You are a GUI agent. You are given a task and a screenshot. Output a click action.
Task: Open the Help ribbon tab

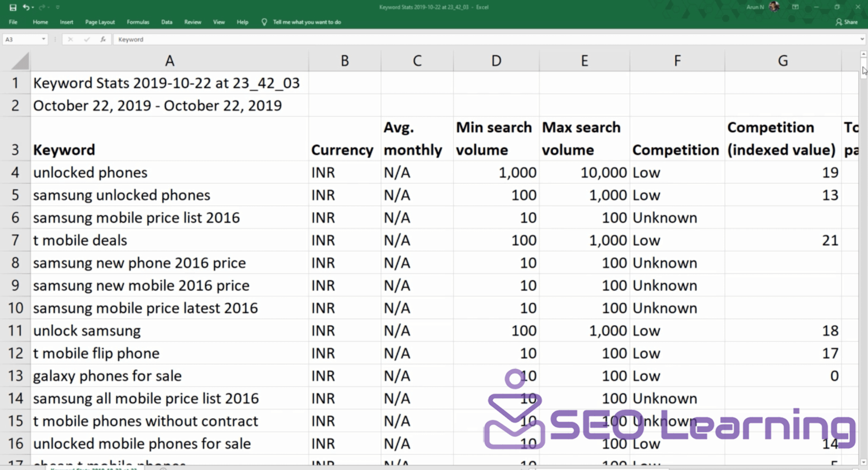pyautogui.click(x=242, y=22)
